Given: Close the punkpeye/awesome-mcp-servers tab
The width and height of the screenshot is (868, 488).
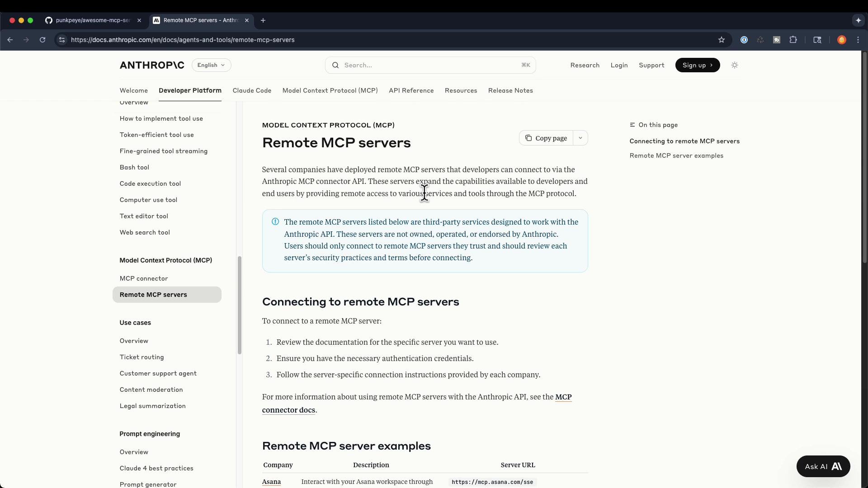Looking at the screenshot, I should coord(139,20).
